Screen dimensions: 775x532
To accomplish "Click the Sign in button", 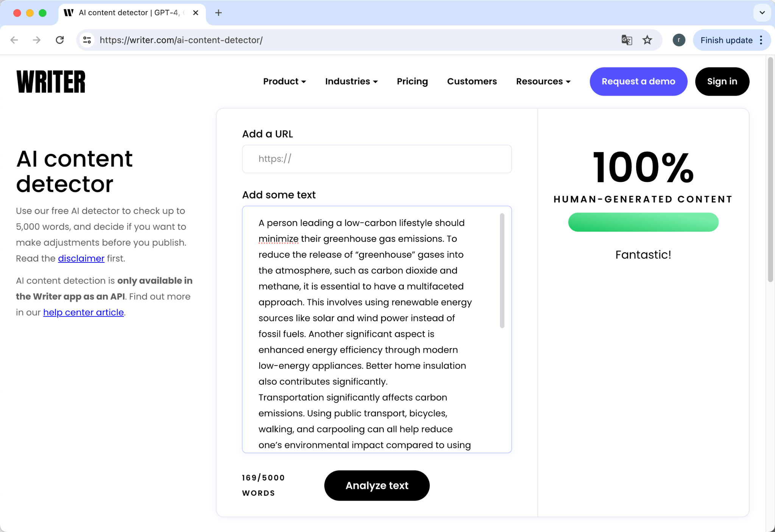I will [722, 81].
